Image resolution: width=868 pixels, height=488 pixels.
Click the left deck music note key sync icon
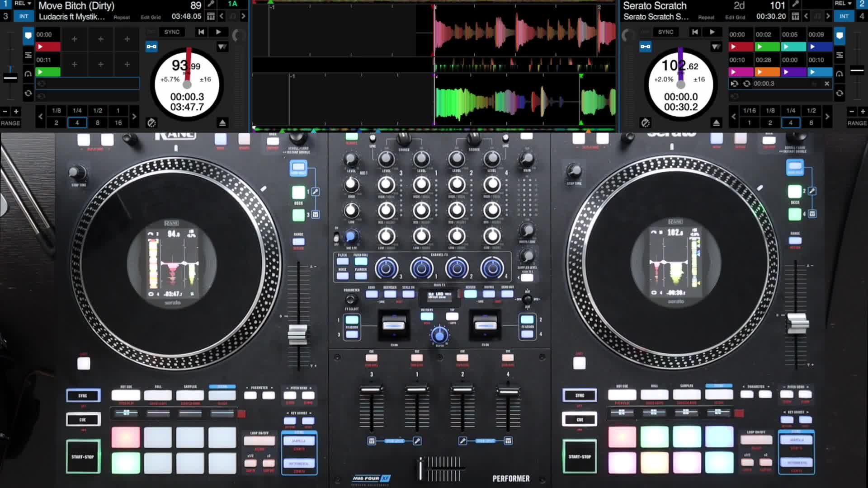(x=232, y=16)
